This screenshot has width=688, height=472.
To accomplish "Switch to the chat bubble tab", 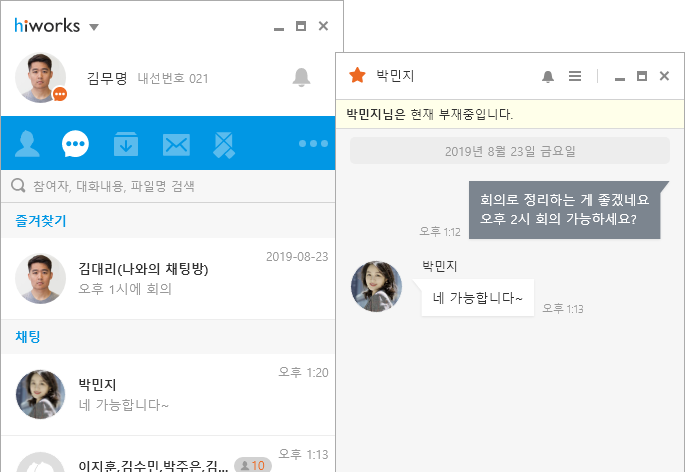I will click(76, 145).
